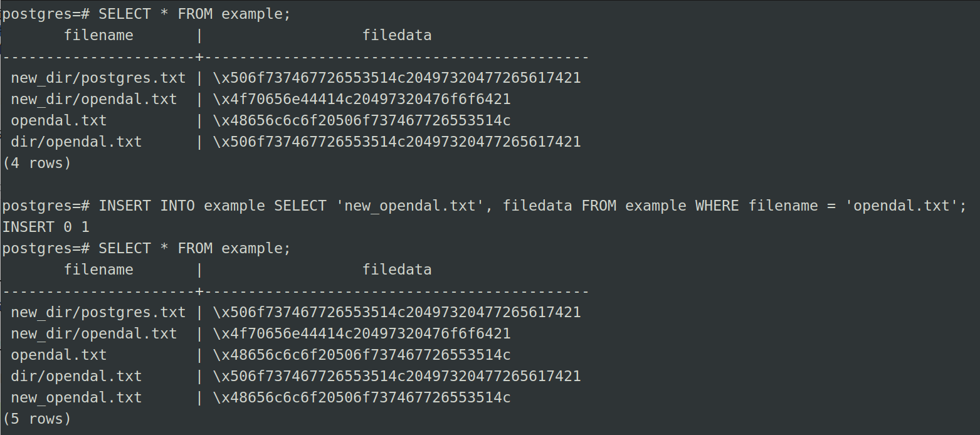Click the first filedata column header
980x435 pixels.
coord(396,35)
